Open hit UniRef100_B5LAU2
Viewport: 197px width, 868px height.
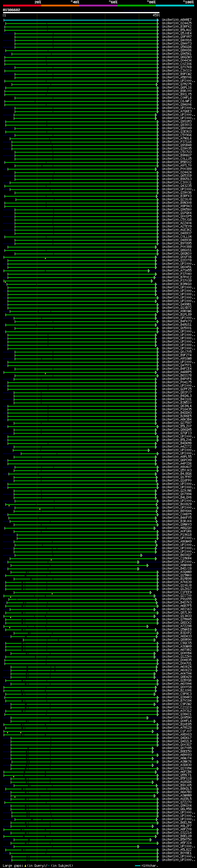177,30
